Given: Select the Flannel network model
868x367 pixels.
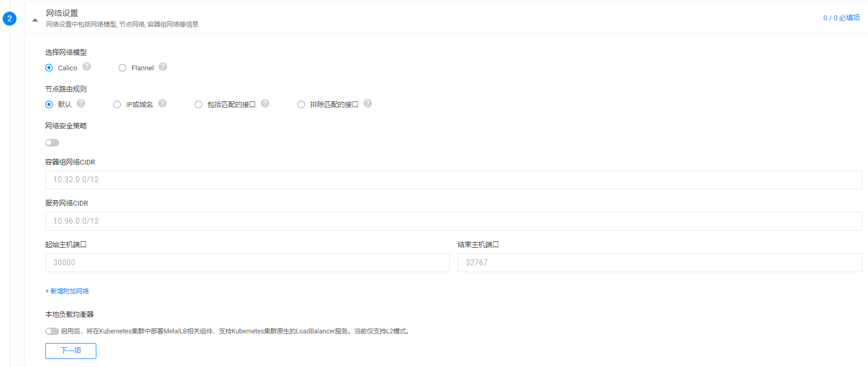Looking at the screenshot, I should click(122, 68).
